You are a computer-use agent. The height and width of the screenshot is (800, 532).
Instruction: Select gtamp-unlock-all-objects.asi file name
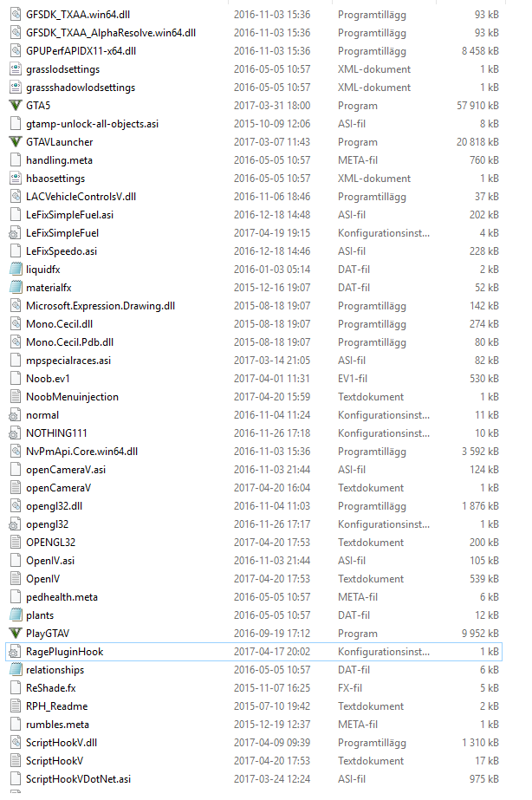click(93, 124)
